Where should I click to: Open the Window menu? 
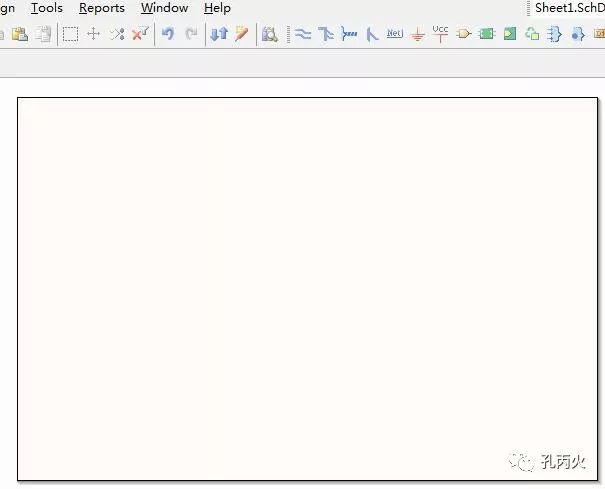pyautogui.click(x=164, y=8)
